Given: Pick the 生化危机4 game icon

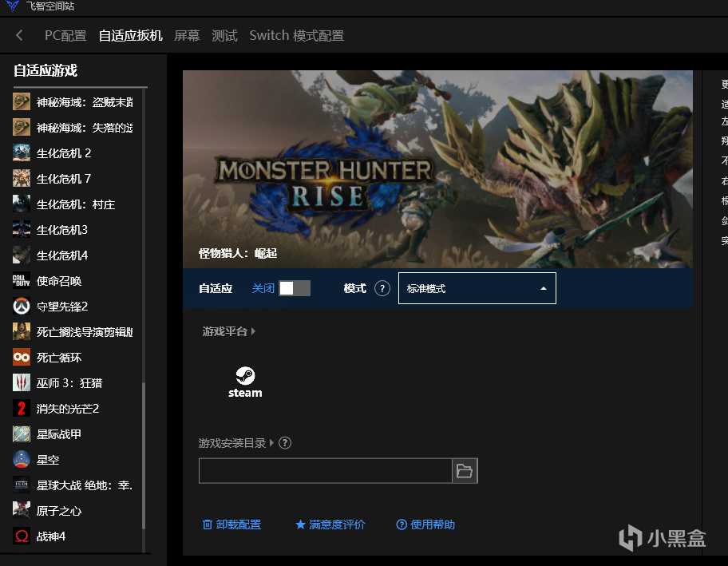Looking at the screenshot, I should (22, 255).
